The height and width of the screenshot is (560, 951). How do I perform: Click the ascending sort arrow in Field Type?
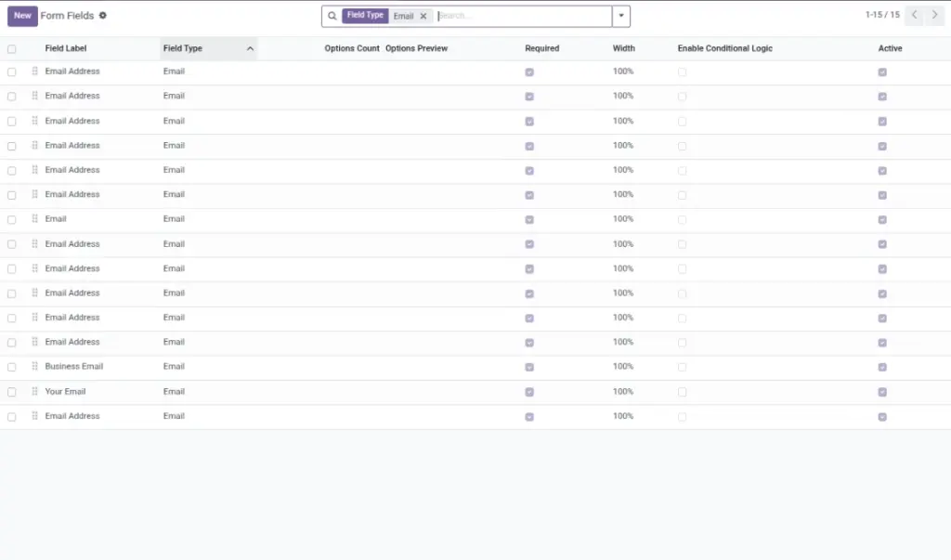(x=250, y=48)
